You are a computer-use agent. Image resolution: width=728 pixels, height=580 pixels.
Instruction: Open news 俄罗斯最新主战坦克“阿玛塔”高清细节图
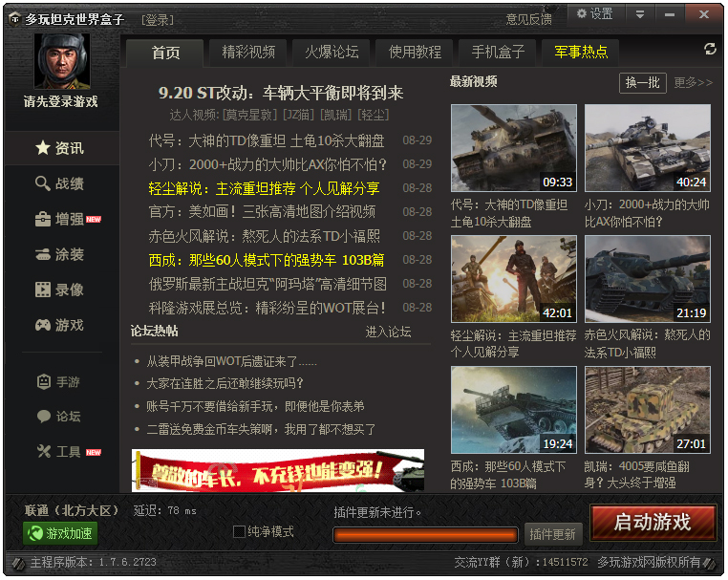(x=268, y=284)
